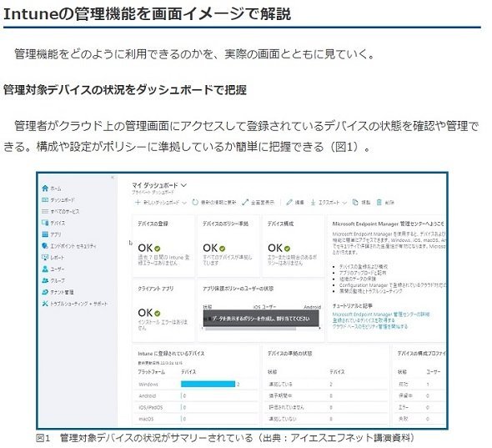
Task: Select ユーザー label in sidebar
Action: click(x=58, y=269)
